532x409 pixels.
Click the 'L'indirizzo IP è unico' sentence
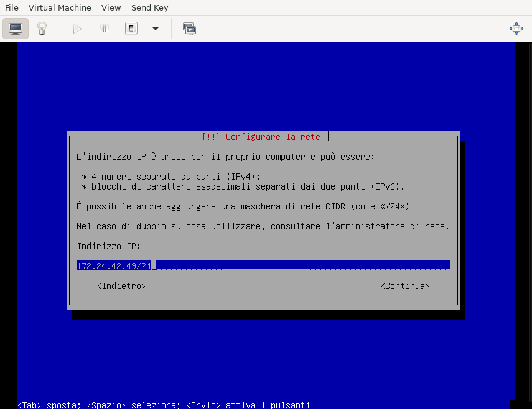click(225, 157)
